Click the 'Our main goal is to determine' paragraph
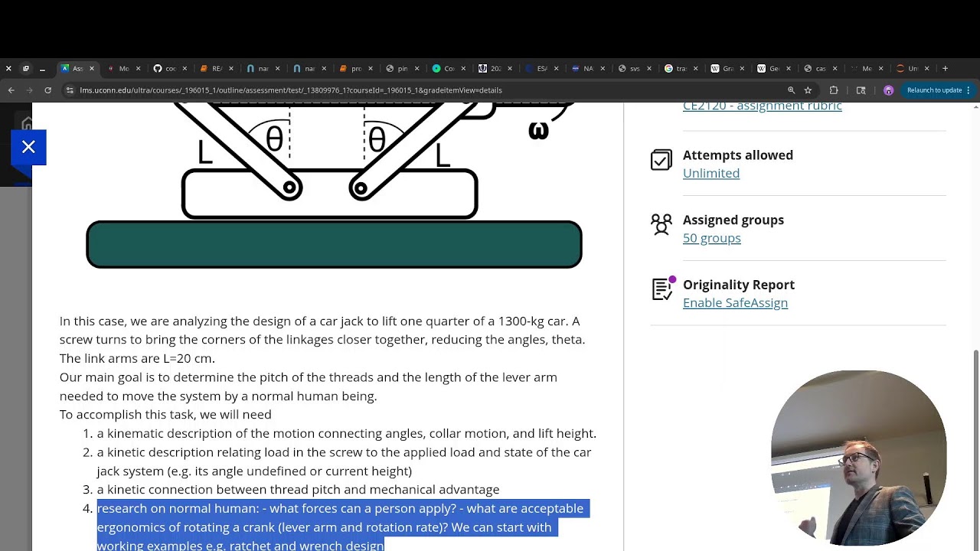Screen dimensions: 980x551 (x=309, y=386)
